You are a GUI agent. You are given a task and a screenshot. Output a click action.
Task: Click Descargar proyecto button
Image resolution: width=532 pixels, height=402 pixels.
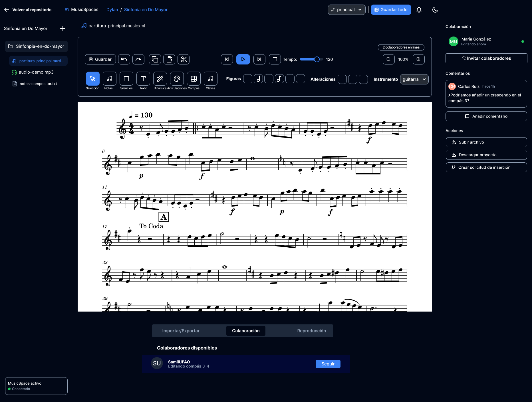[486, 155]
